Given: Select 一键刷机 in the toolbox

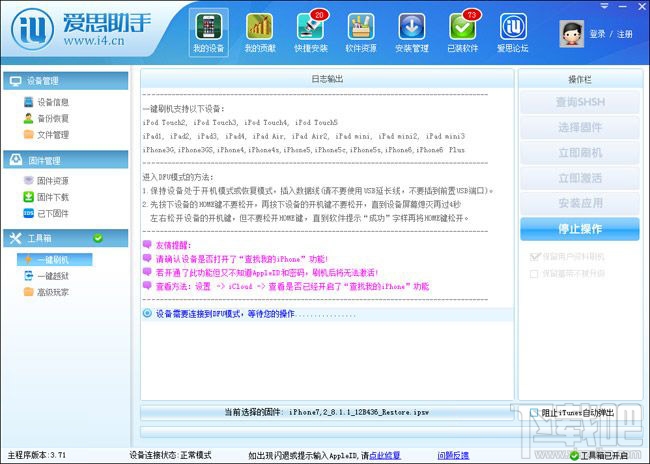Looking at the screenshot, I should [x=54, y=260].
